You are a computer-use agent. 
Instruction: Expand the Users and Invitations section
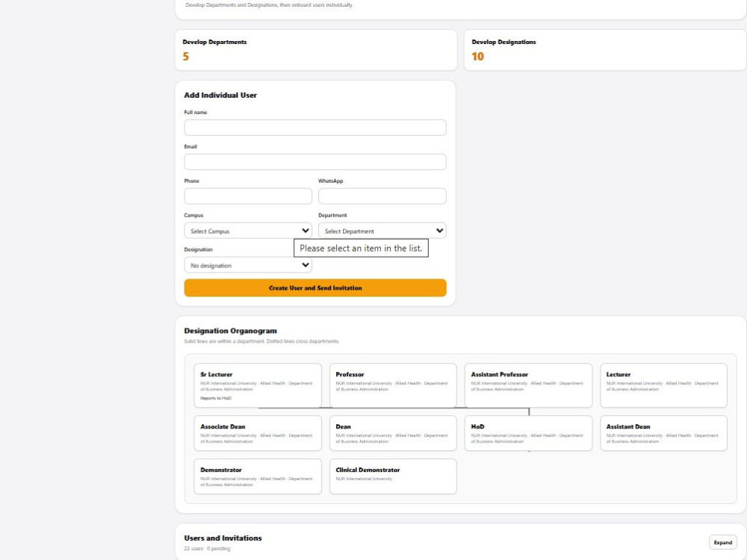(x=722, y=542)
